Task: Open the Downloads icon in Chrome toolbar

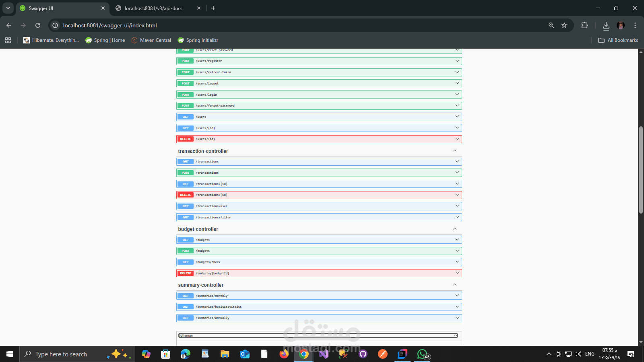Action: 606,26
